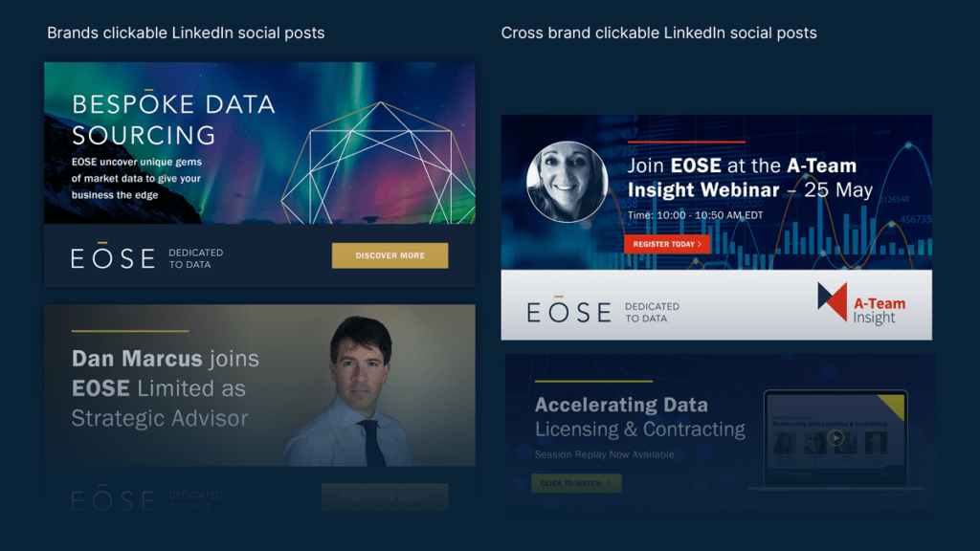Image resolution: width=980 pixels, height=551 pixels.
Task: Click the Join EOSE Webinar headline text
Action: click(x=749, y=177)
